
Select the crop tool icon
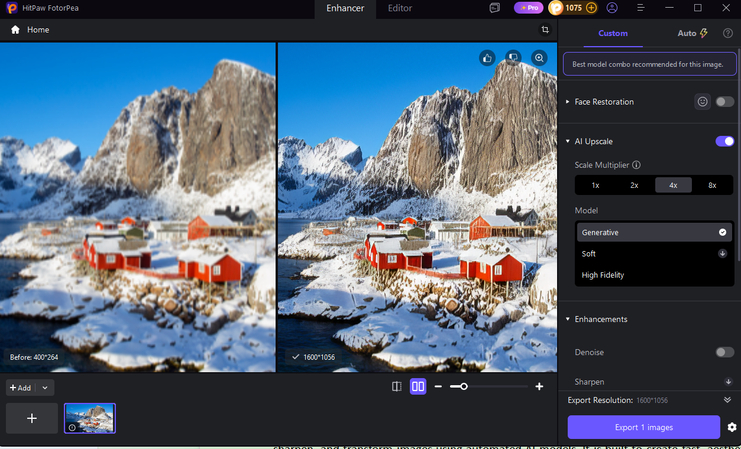(545, 30)
